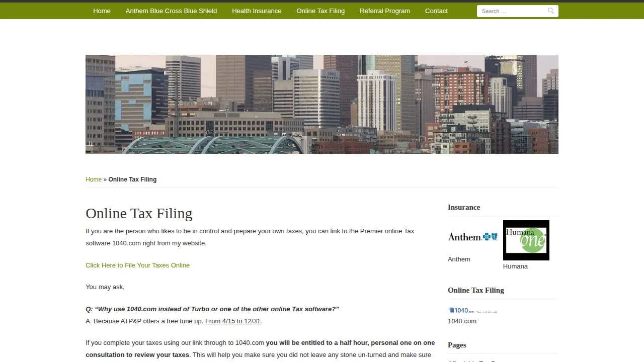Select Online Tax Filing in navigation
The image size is (644, 362).
pyautogui.click(x=320, y=11)
